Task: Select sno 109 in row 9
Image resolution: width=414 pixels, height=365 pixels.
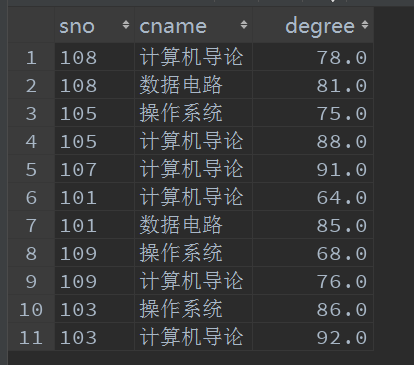Action: tap(94, 281)
